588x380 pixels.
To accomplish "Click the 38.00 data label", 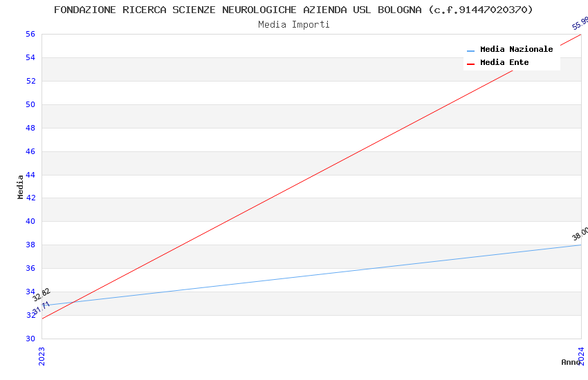I will [580, 234].
